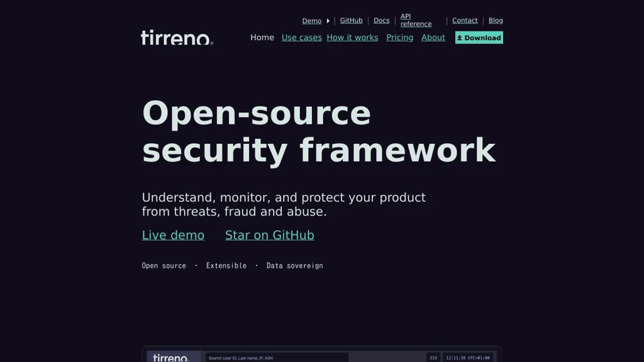The image size is (644, 362).
Task: Open the API reference link
Action: click(416, 20)
